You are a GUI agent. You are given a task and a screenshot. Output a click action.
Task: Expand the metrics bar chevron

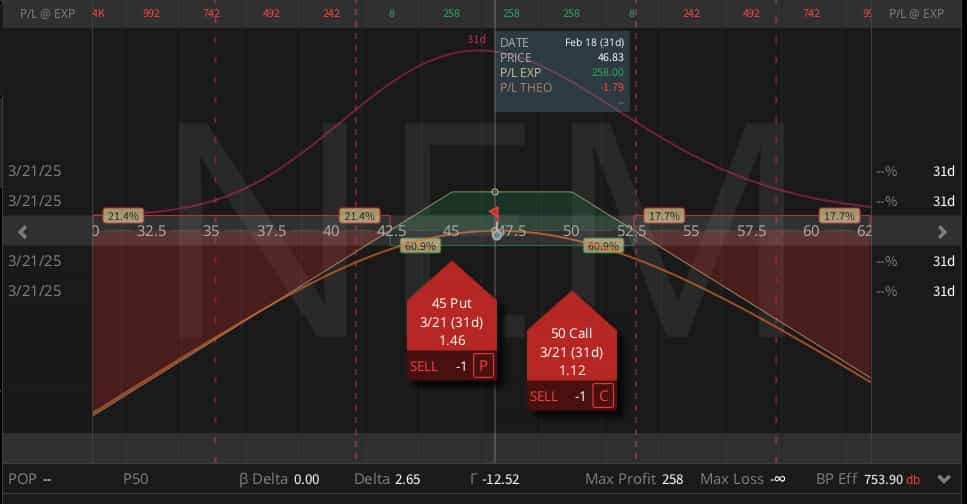tap(944, 479)
